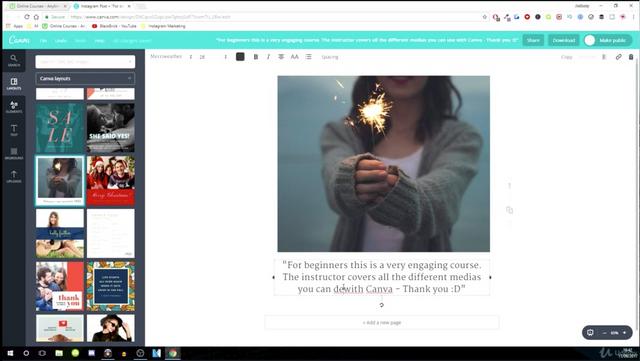The width and height of the screenshot is (640, 361).
Task: Select the woman with sunglasses layout thumbnail
Action: [111, 328]
